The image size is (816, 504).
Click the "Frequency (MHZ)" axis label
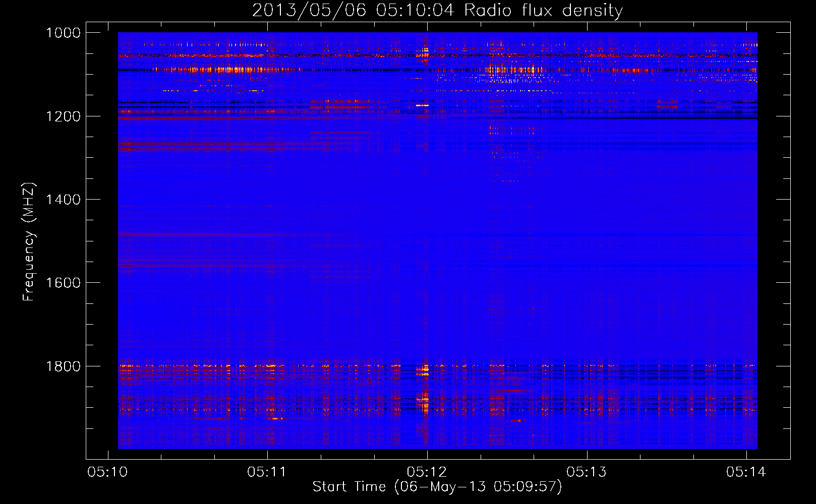point(29,242)
